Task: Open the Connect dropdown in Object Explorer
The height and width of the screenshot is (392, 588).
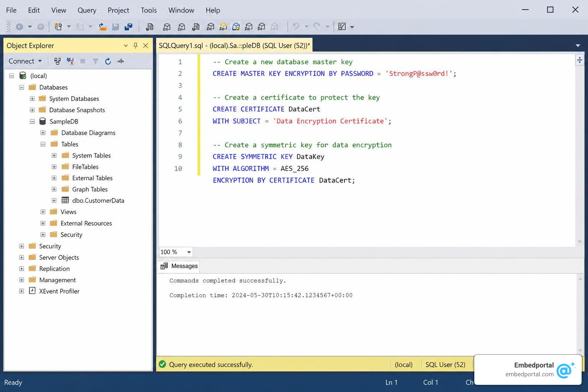Action: (x=40, y=61)
